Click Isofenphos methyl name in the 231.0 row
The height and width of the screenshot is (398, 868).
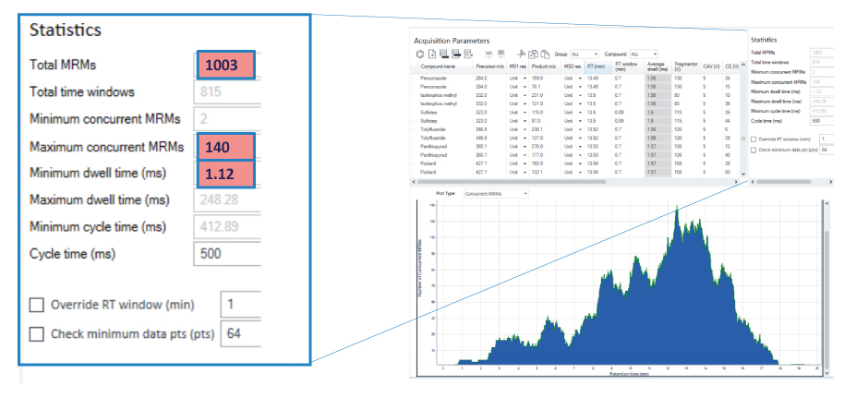[x=439, y=95]
